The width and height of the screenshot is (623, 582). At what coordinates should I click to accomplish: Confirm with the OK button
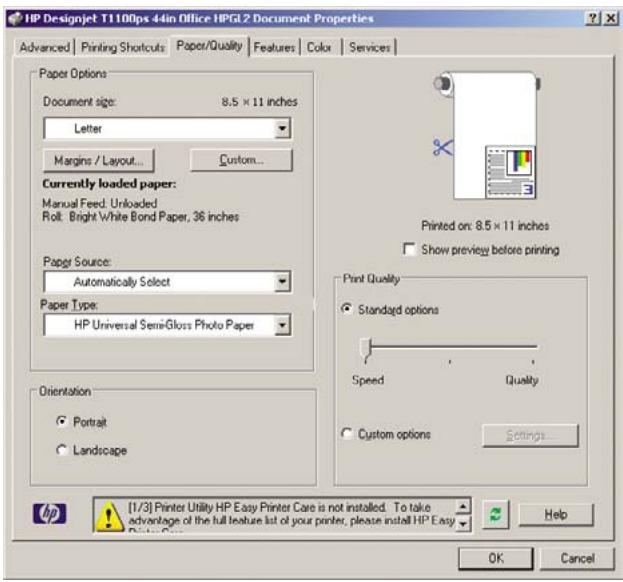pos(496,558)
